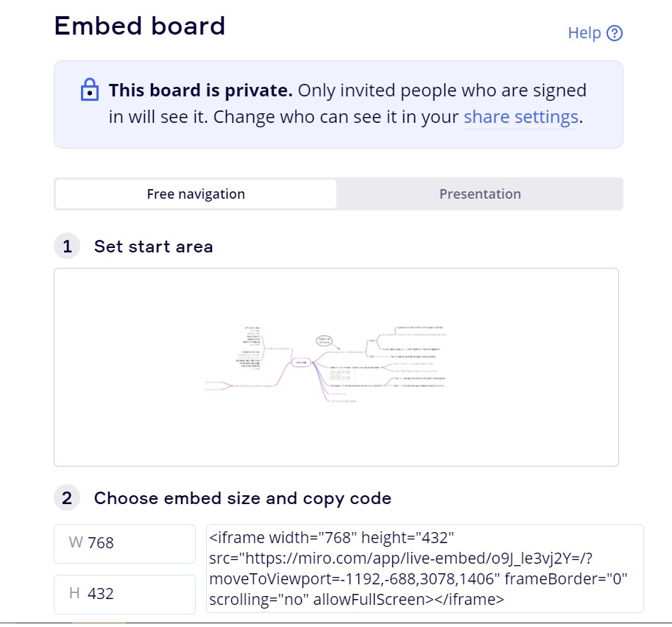672x627 pixels.
Task: Select the Free navigation tab
Action: (196, 194)
